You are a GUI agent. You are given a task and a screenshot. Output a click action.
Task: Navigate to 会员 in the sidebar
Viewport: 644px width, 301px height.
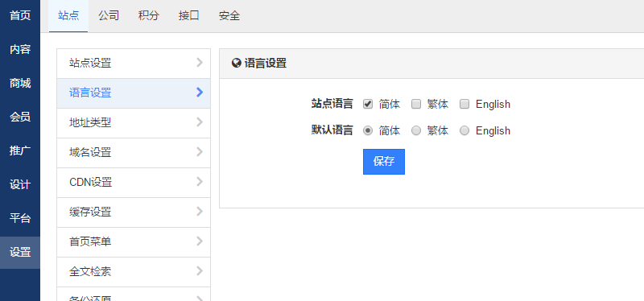(20, 117)
